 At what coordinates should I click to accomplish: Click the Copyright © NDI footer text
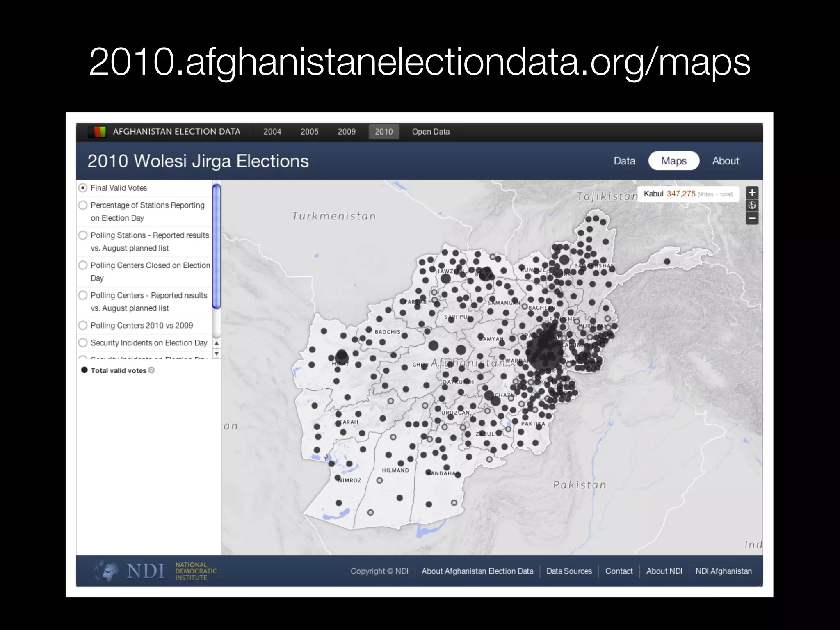379,571
